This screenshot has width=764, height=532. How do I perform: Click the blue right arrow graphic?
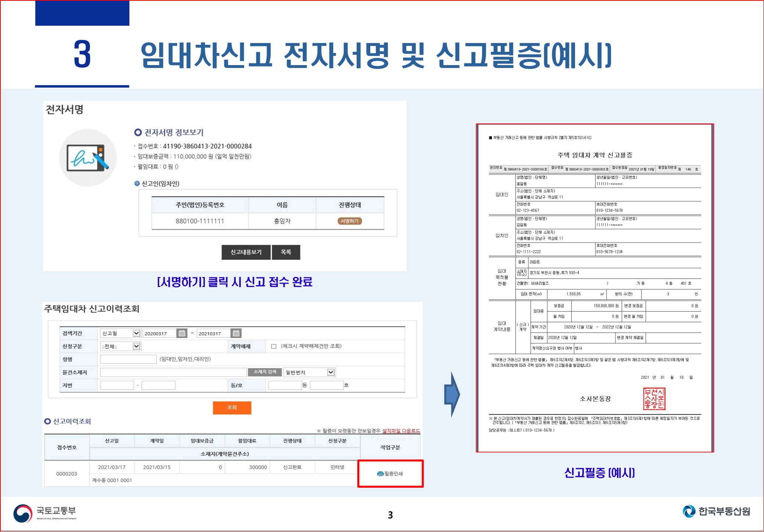click(452, 394)
